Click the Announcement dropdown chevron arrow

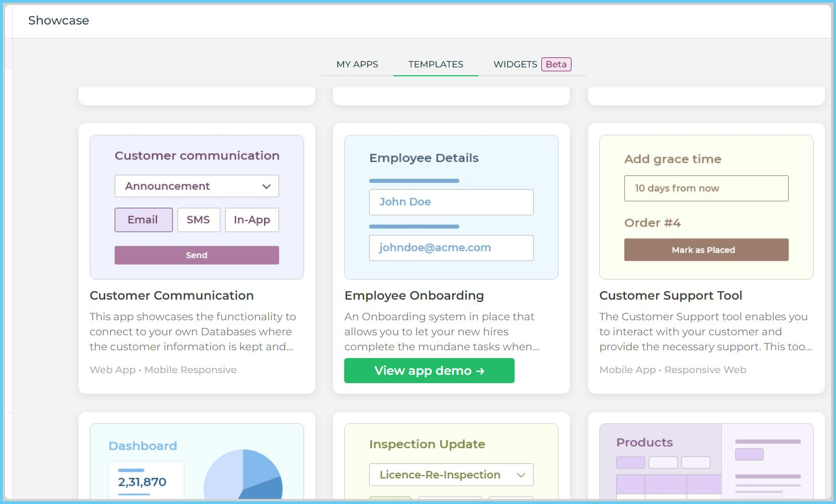tap(266, 187)
